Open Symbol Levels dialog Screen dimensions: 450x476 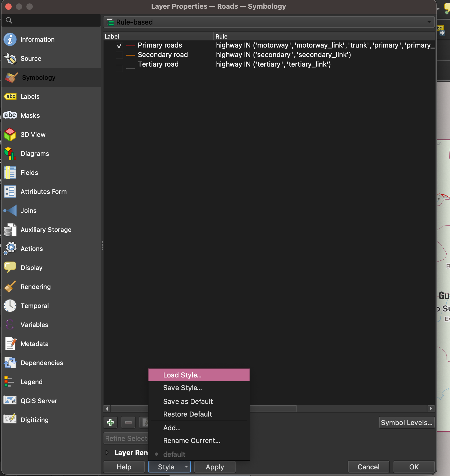[x=406, y=423]
